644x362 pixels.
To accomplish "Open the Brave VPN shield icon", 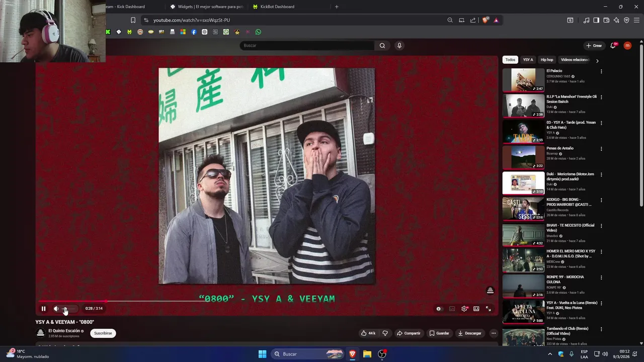I will [x=626, y=20].
